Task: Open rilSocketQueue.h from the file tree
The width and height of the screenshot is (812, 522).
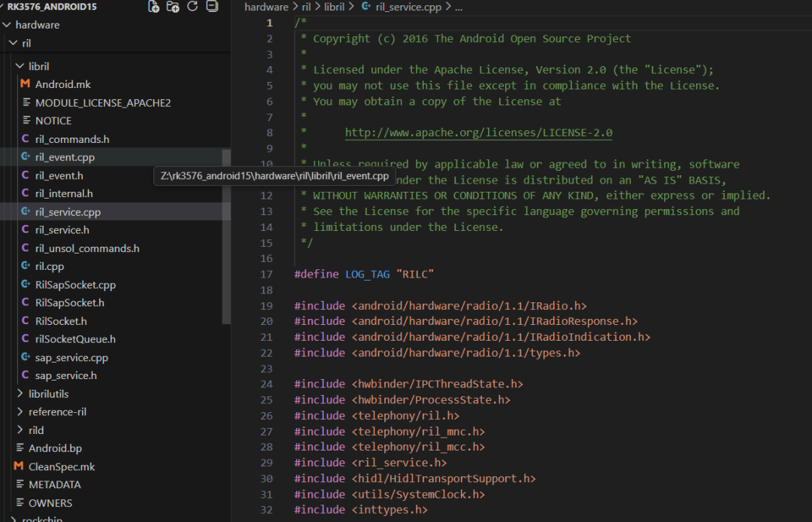Action: tap(75, 339)
